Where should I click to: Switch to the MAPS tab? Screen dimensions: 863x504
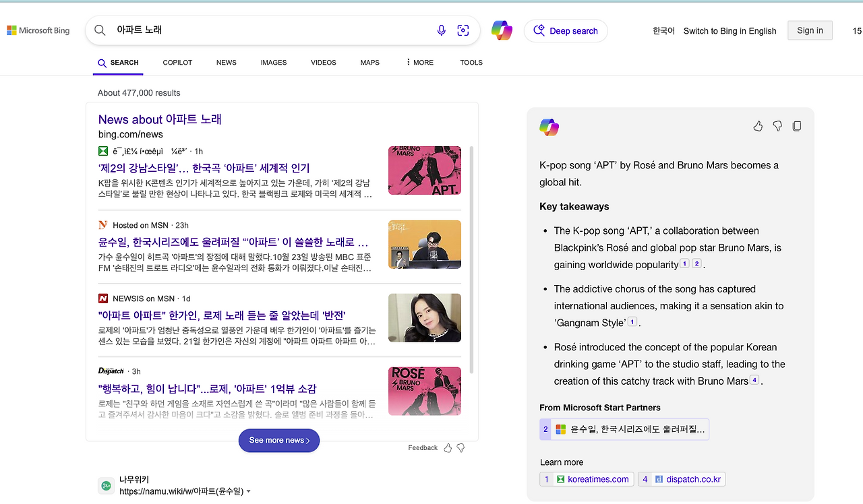tap(370, 63)
